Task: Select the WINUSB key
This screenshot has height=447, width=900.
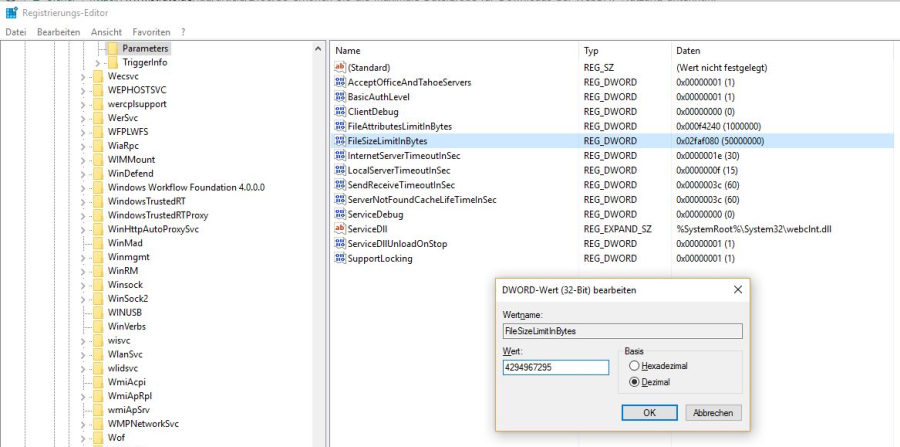Action: coord(125,313)
